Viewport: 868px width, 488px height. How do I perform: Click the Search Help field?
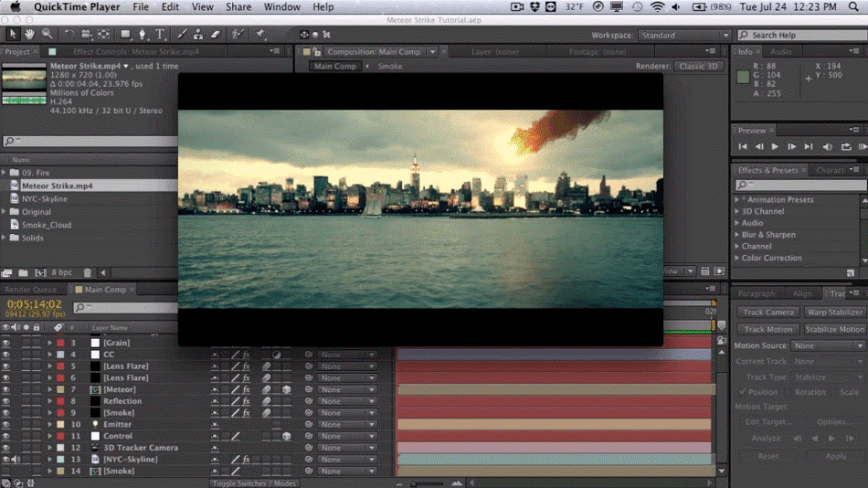coord(803,35)
